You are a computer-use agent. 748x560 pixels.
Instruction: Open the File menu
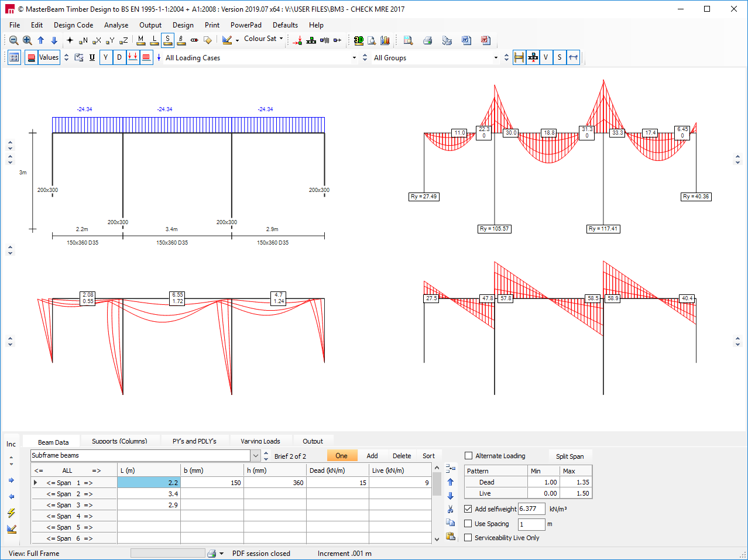pyautogui.click(x=15, y=25)
